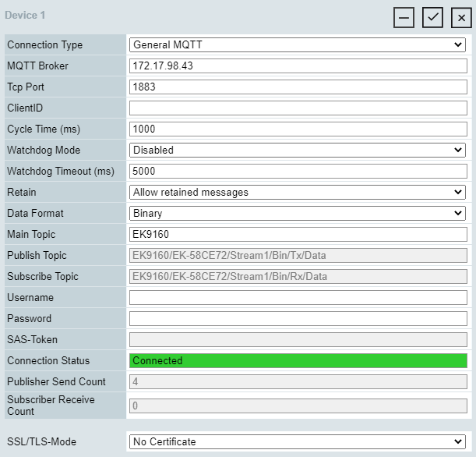The width and height of the screenshot is (476, 457).
Task: Click the checkmark apply icon
Action: point(432,18)
